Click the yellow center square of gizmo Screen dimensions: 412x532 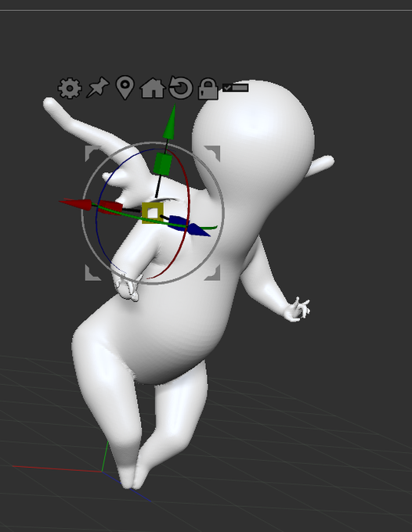152,213
